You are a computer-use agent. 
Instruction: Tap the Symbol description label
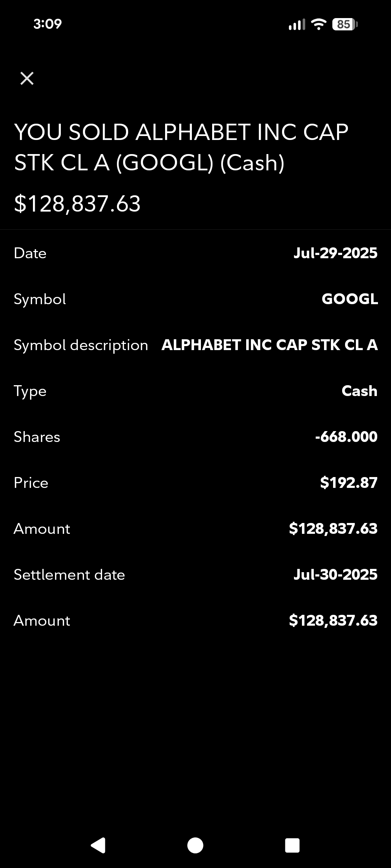[81, 345]
